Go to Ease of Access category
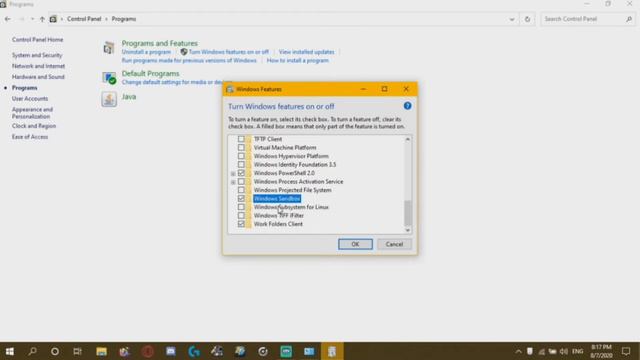Viewport: 640px width, 360px height. (30, 137)
